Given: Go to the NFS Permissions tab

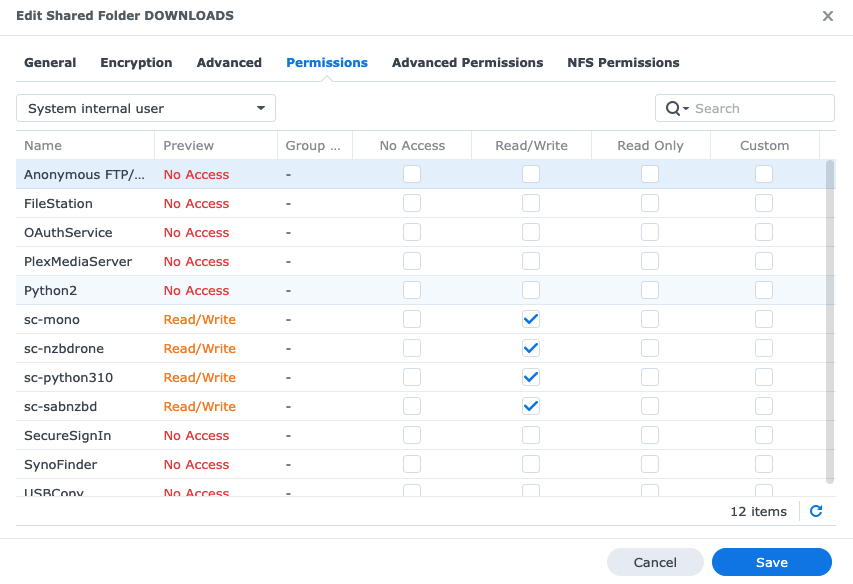Looking at the screenshot, I should pos(623,62).
